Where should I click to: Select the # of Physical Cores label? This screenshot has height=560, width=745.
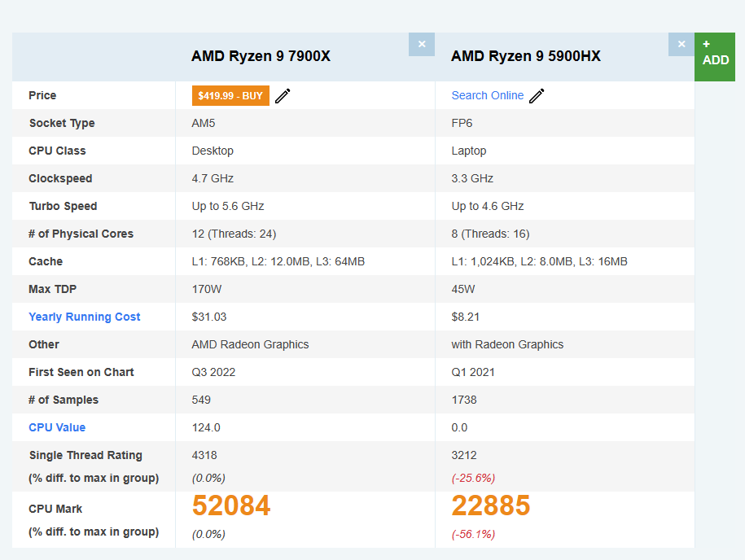click(x=81, y=234)
